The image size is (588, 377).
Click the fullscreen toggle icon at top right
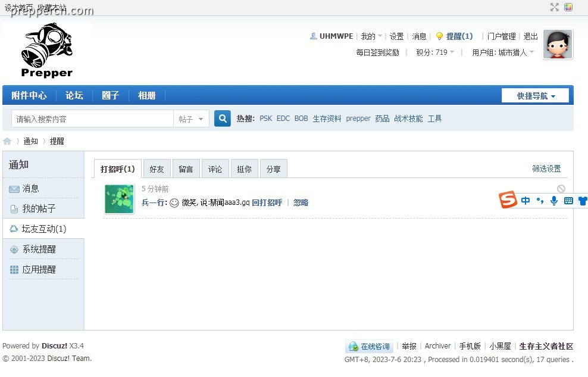click(555, 7)
